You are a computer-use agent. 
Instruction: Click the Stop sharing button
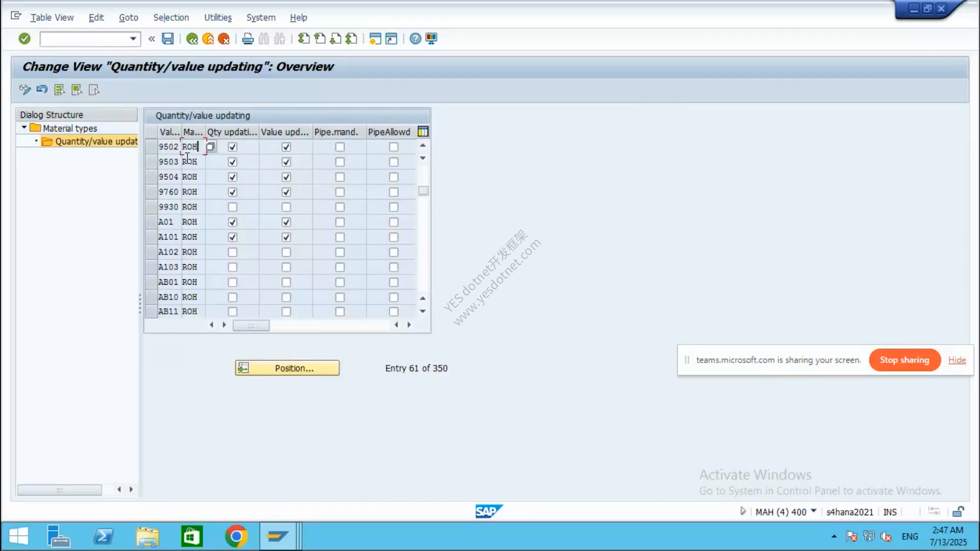(x=904, y=360)
